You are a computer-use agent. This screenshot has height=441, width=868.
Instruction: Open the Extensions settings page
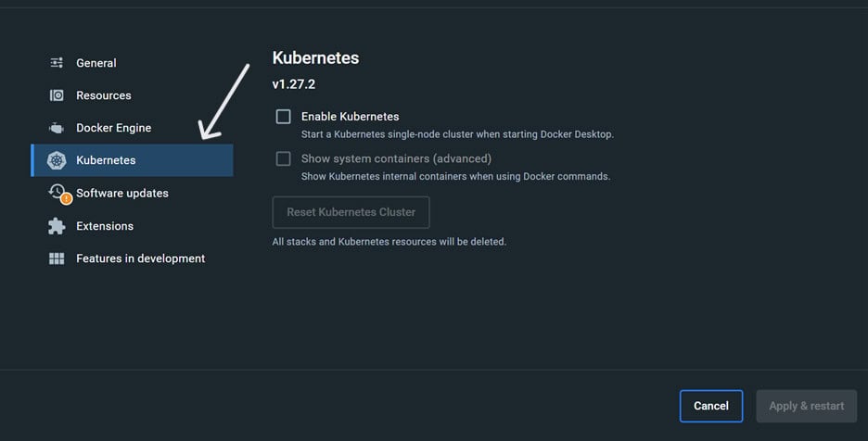105,226
